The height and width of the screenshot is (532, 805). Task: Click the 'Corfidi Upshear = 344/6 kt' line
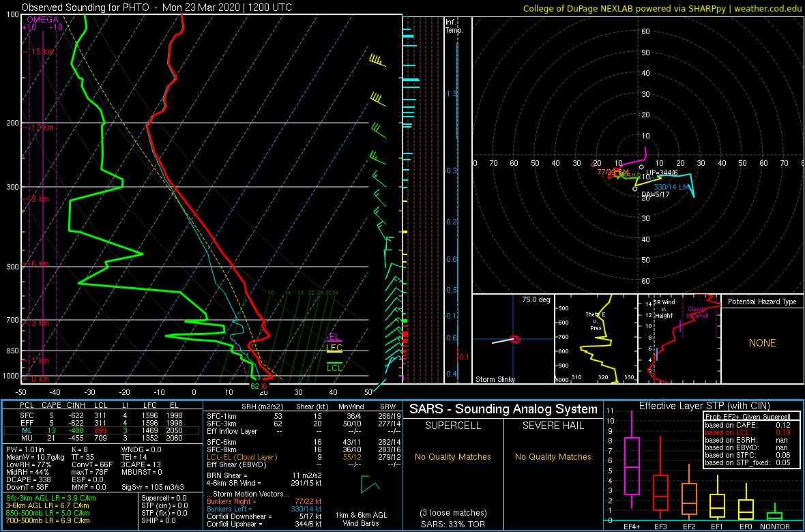tap(263, 524)
